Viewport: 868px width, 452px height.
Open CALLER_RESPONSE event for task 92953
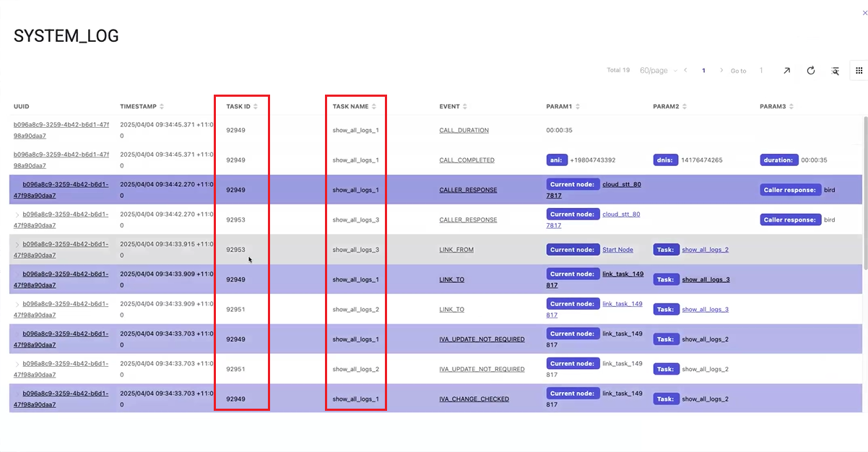(x=468, y=220)
